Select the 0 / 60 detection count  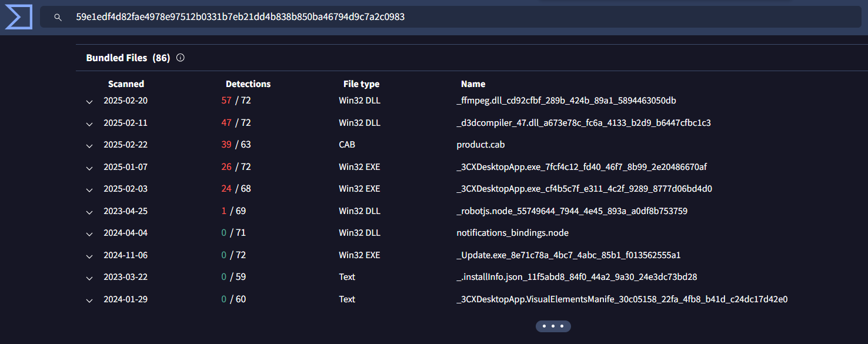[x=233, y=299]
